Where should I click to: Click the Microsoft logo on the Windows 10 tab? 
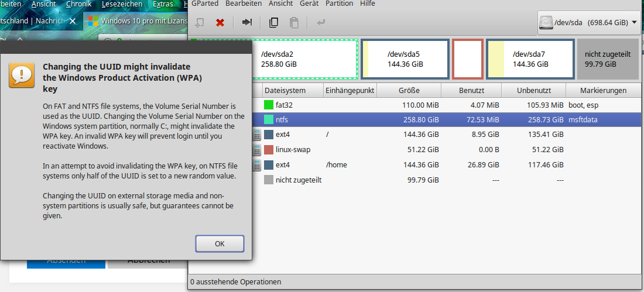pyautogui.click(x=93, y=20)
